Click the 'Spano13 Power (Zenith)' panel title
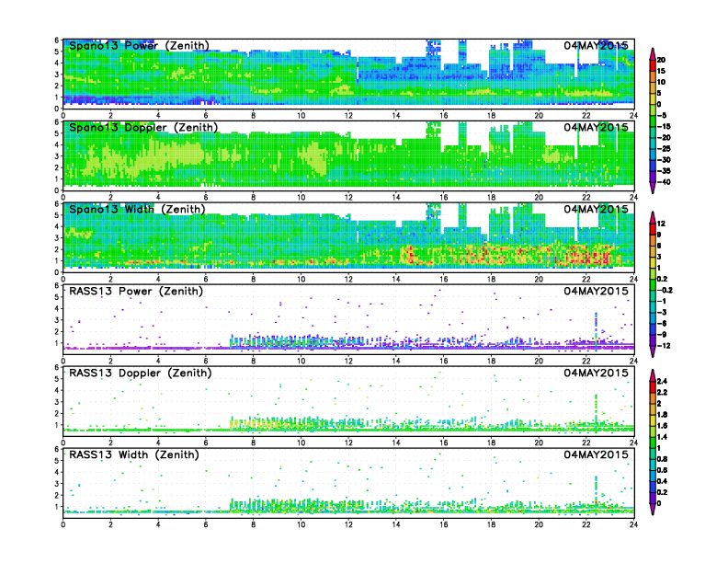 pos(139,45)
